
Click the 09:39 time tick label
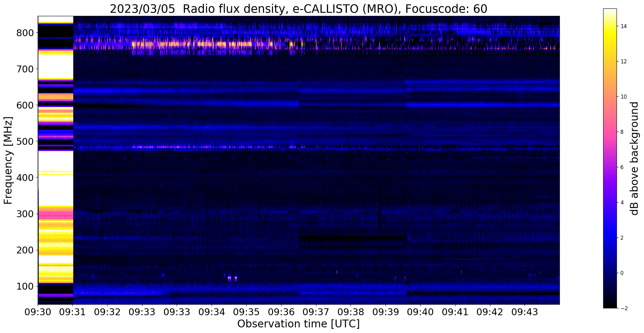click(x=386, y=312)
